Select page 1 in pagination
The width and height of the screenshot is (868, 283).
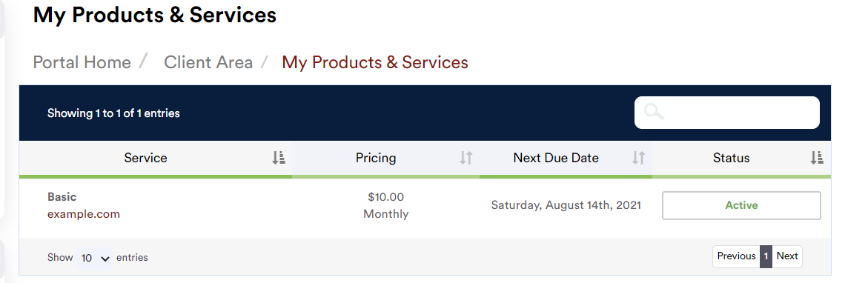tap(766, 256)
